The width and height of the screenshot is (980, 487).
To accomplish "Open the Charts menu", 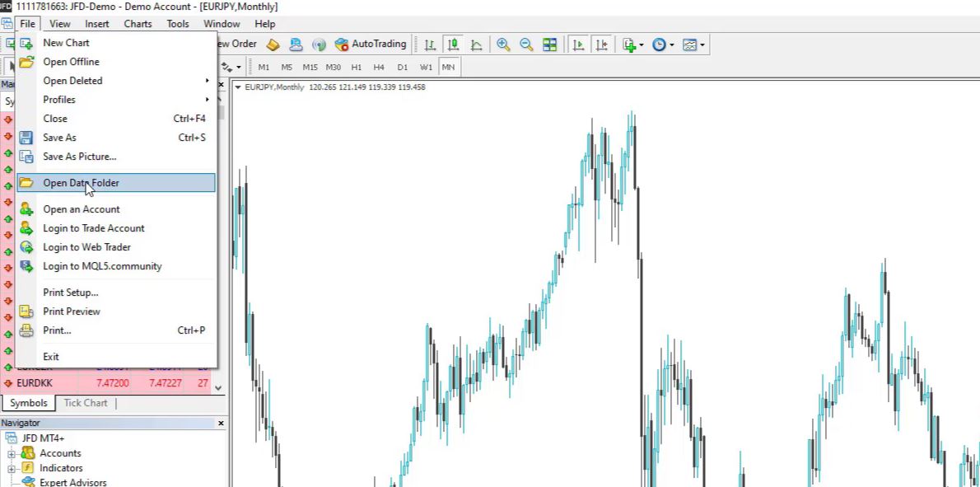I will tap(137, 23).
